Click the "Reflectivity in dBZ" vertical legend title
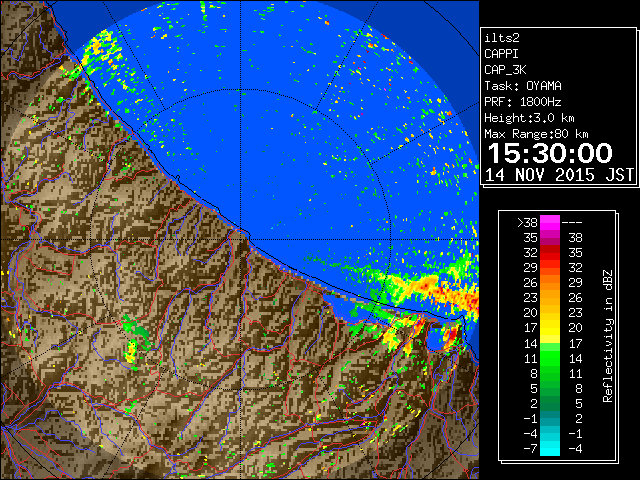This screenshot has width=640, height=480. tap(608, 336)
